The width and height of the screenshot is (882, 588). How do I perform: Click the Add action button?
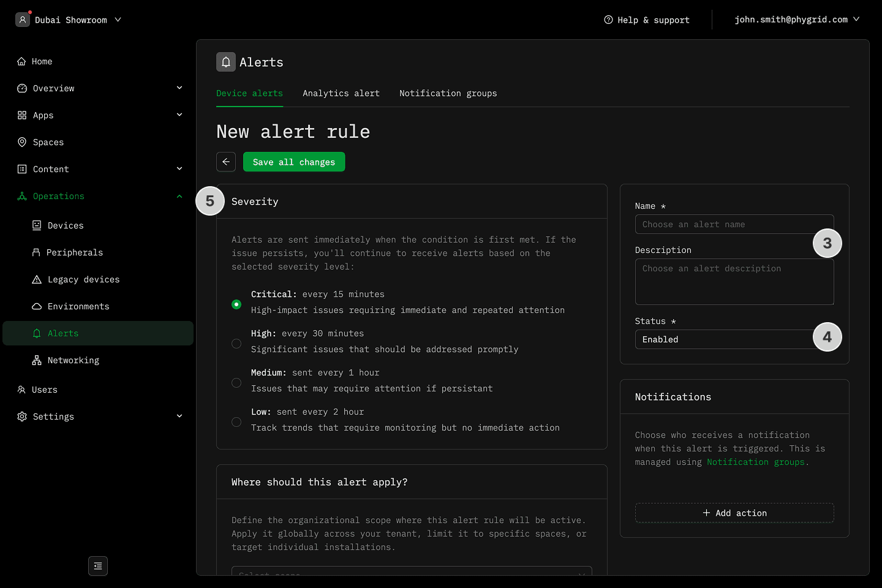[734, 513]
